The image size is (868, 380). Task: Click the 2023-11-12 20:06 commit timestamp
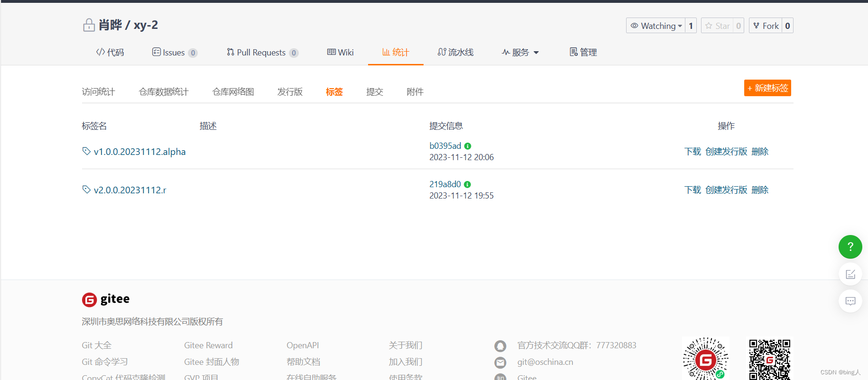click(x=462, y=157)
